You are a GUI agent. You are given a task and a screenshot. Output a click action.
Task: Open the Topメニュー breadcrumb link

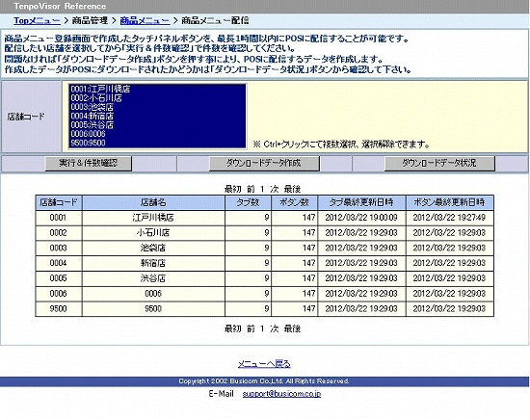pos(38,20)
